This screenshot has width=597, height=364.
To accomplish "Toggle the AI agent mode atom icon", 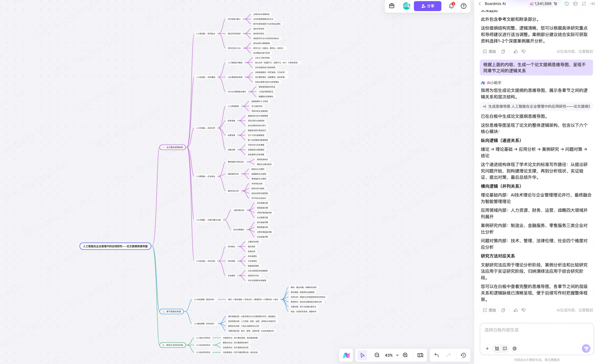I will 497,349.
